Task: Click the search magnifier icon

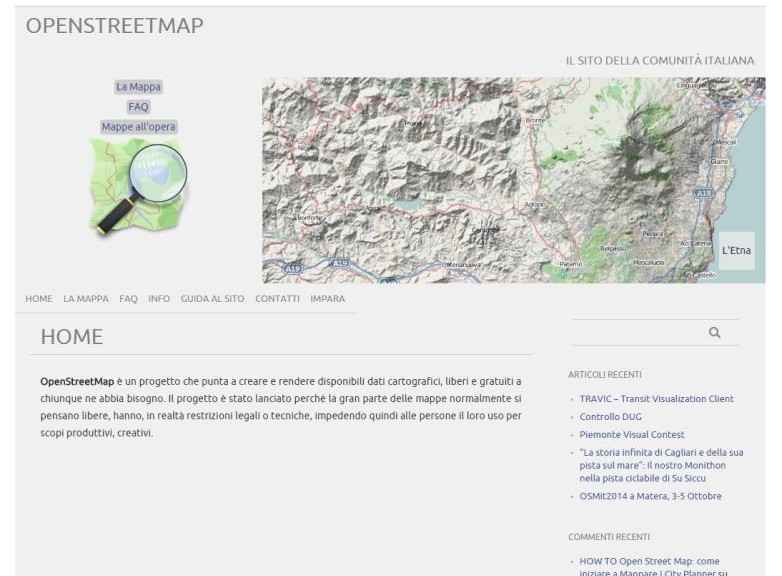Action: click(714, 332)
